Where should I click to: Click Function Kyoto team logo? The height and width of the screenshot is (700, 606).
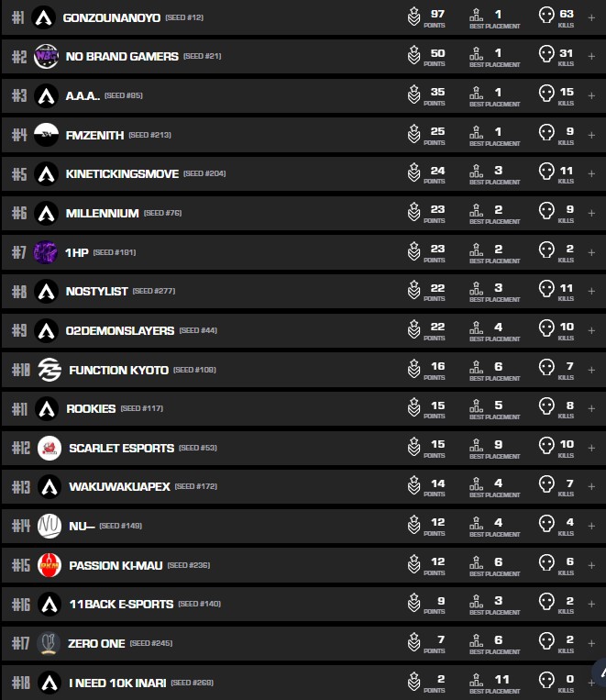point(48,370)
